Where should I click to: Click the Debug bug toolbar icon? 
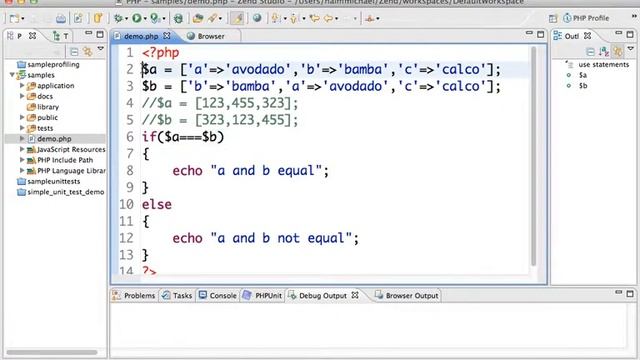tap(118, 18)
